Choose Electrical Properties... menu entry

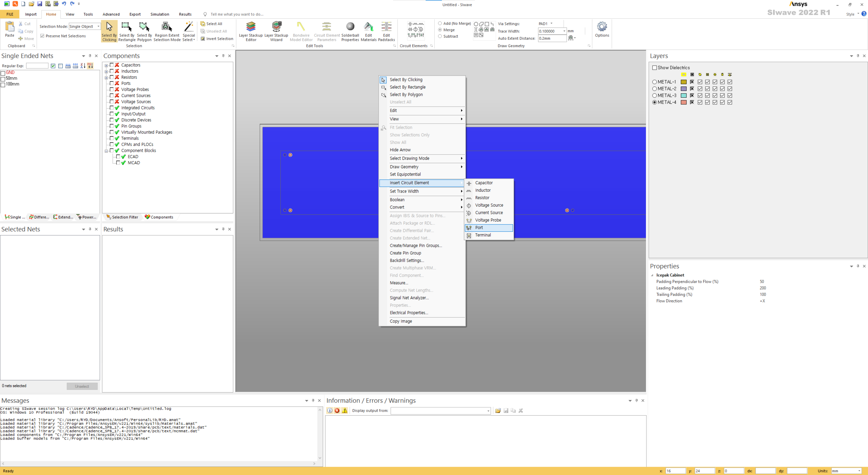(x=422, y=313)
